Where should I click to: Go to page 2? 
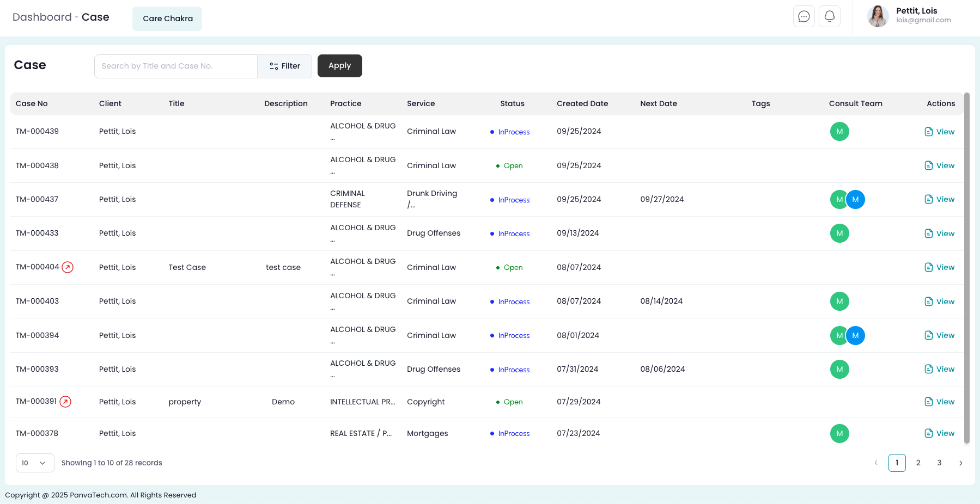click(918, 463)
